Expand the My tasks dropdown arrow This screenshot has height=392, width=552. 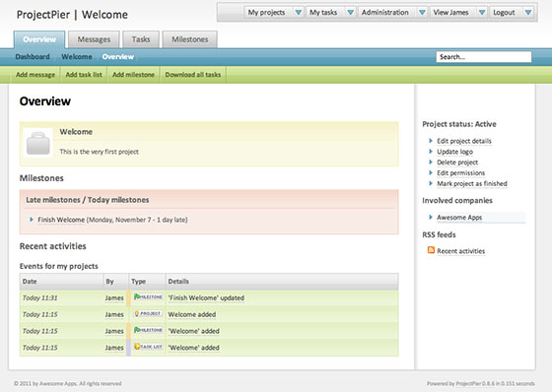tap(350, 13)
